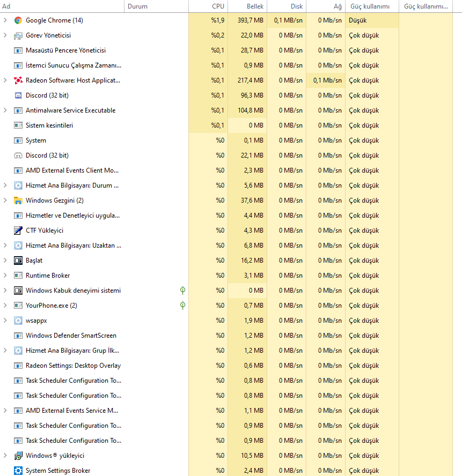462x476 pixels.
Task: Click the Sistem kesintileri process icon
Action: (18, 125)
